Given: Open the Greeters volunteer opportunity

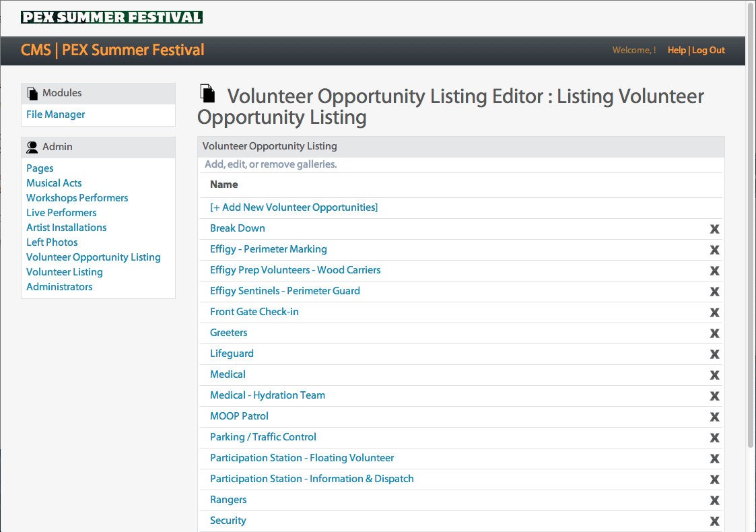Looking at the screenshot, I should tap(228, 333).
